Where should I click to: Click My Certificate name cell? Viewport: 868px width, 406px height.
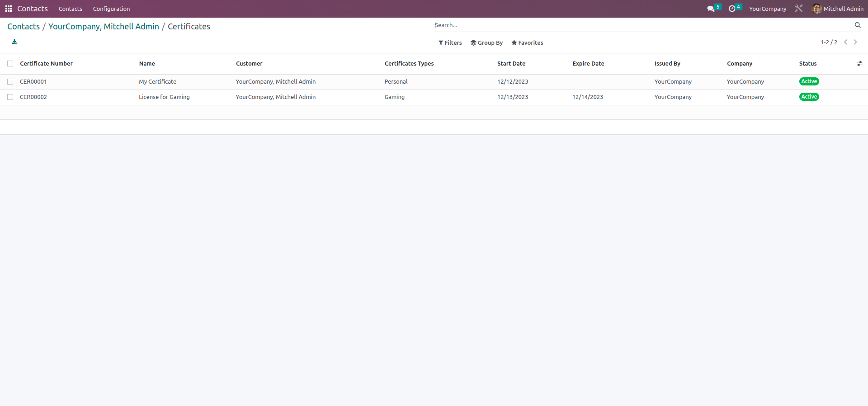[x=158, y=82]
